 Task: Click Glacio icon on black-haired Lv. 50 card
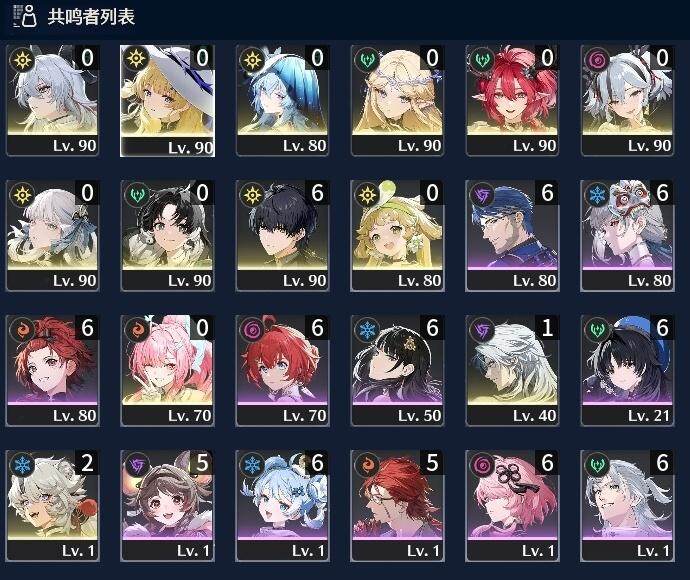click(367, 330)
